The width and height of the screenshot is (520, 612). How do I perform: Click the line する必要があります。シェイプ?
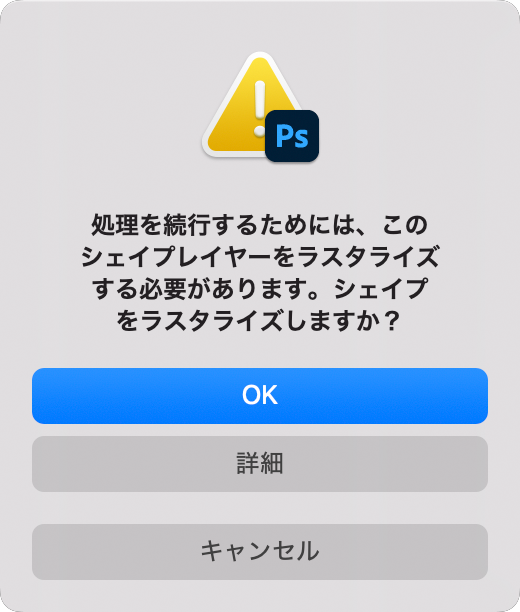point(260,289)
